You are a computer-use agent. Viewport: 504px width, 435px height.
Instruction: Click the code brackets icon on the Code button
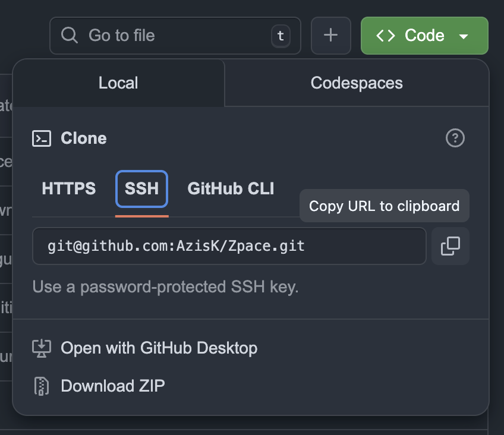(386, 36)
